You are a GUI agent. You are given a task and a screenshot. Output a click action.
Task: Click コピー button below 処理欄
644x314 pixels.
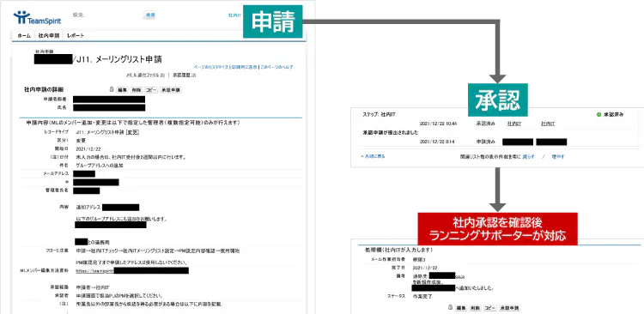(x=490, y=307)
